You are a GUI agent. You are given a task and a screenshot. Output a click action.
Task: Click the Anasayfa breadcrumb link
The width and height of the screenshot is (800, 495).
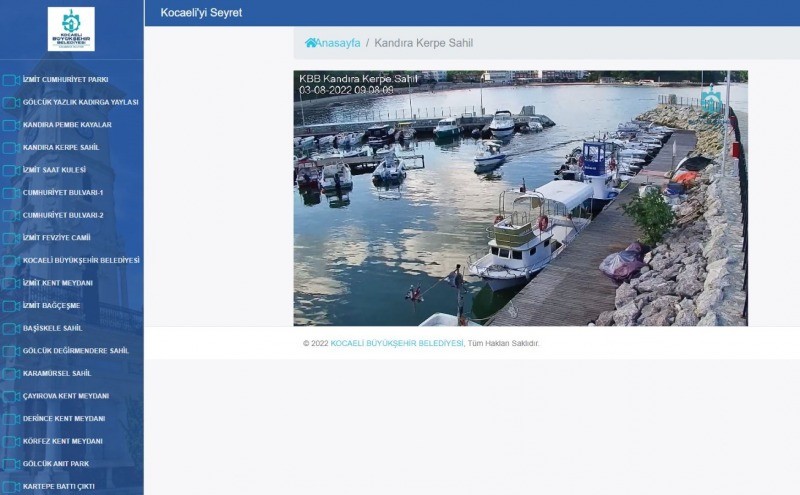click(338, 43)
